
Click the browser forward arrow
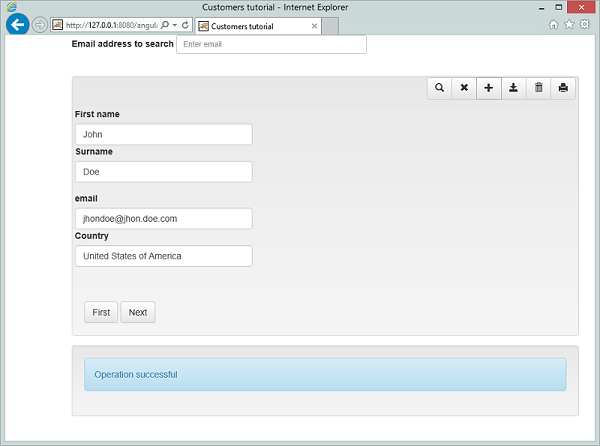[x=39, y=24]
